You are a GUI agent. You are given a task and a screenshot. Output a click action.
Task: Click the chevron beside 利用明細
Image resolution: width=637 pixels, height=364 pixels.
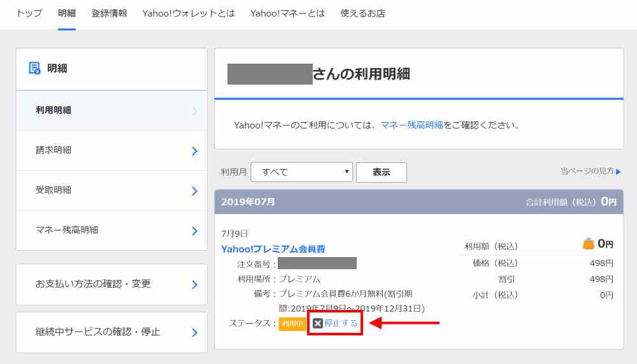pyautogui.click(x=194, y=111)
